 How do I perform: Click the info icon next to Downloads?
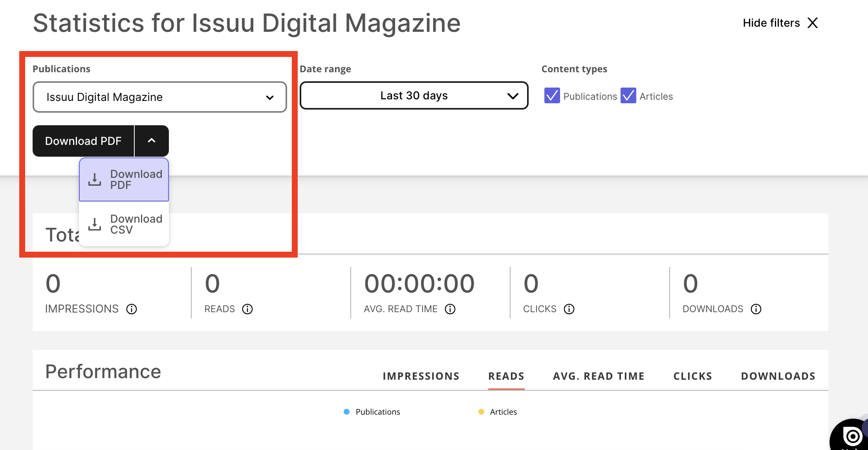756,309
